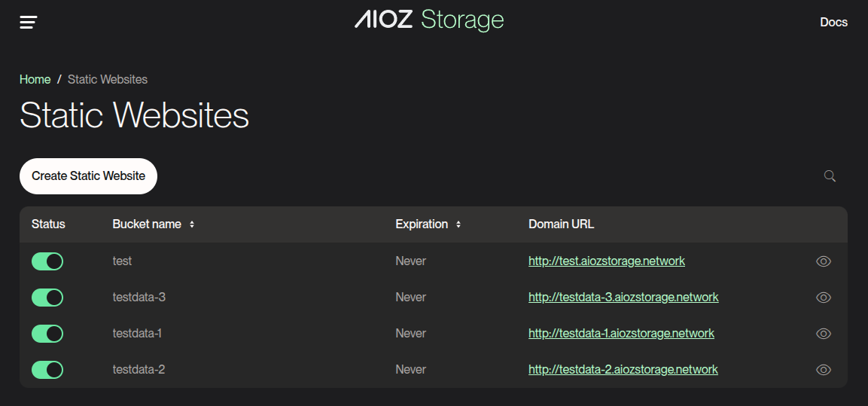The width and height of the screenshot is (868, 406).
Task: Open the Docs page
Action: (x=833, y=22)
